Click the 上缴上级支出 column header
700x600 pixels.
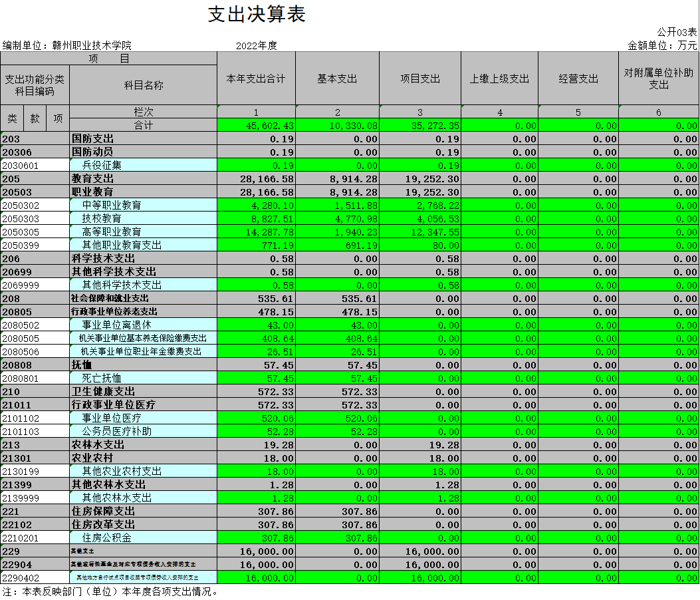(499, 78)
